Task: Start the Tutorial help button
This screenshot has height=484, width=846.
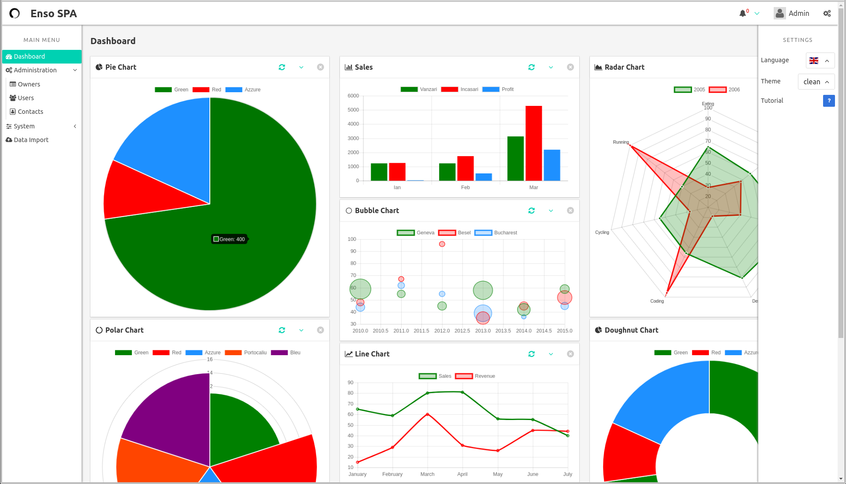Action: tap(829, 101)
